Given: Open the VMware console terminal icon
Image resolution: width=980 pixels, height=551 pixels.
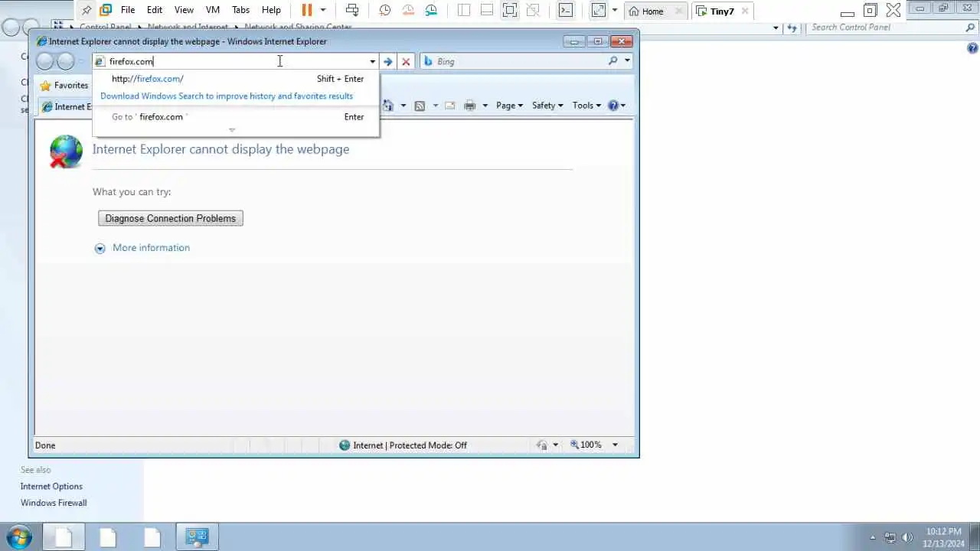Looking at the screenshot, I should [x=565, y=10].
